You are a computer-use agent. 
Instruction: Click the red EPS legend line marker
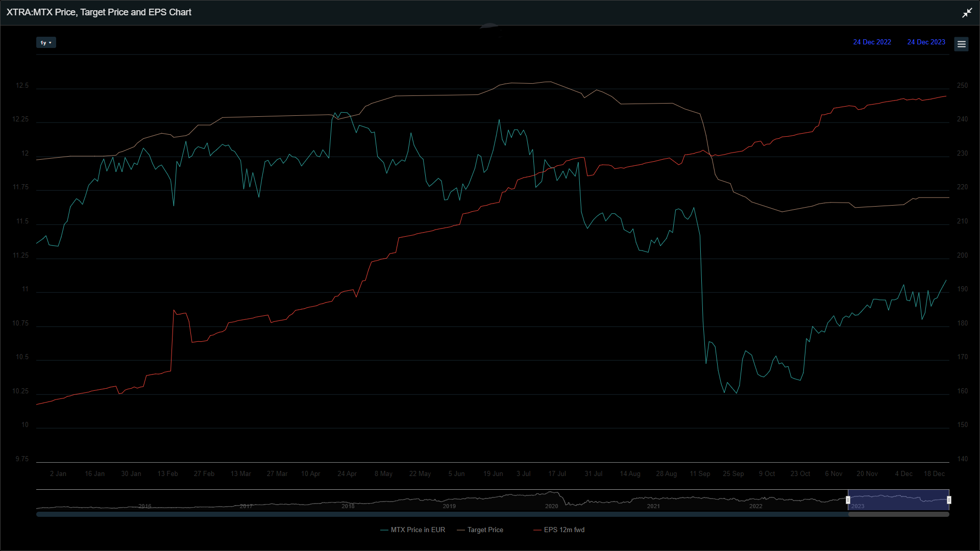point(537,530)
